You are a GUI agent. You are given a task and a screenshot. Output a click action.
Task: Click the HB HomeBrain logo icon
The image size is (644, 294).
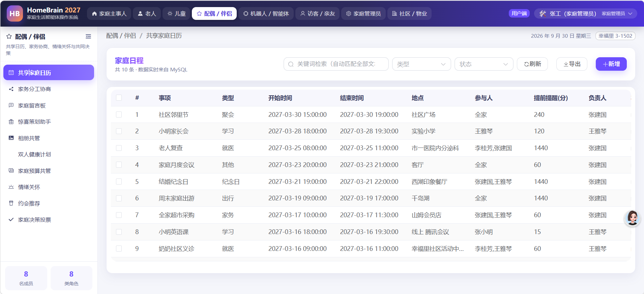tap(15, 13)
